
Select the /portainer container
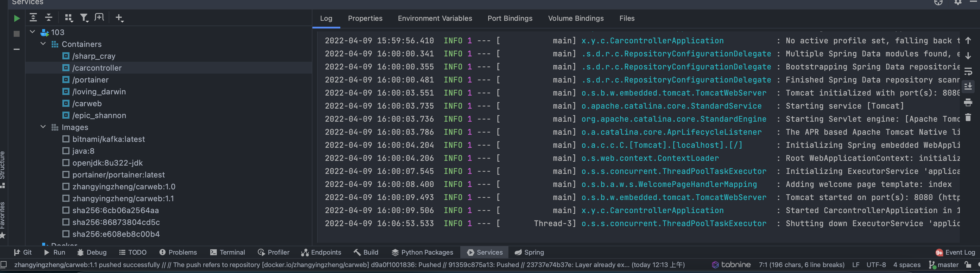91,80
